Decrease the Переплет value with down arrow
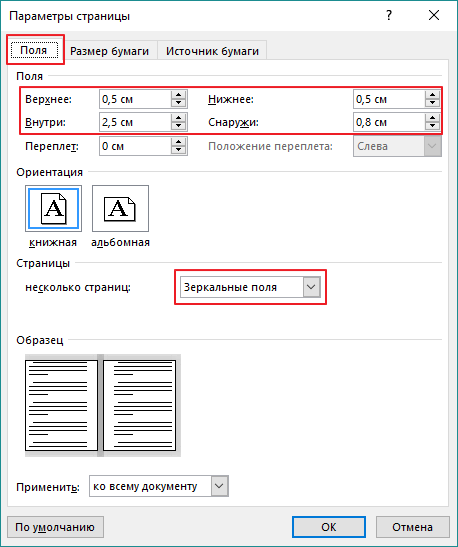Screen dimensions: 458x547 (179, 150)
